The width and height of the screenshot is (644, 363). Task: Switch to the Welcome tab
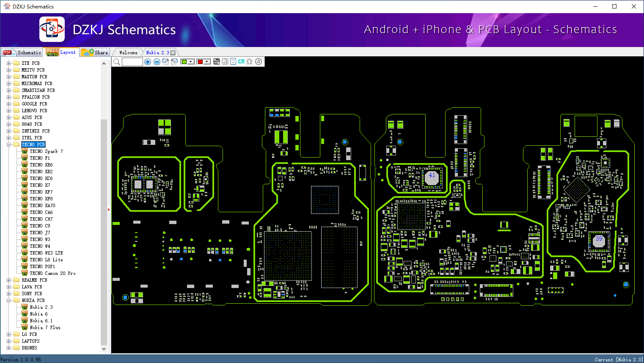128,53
